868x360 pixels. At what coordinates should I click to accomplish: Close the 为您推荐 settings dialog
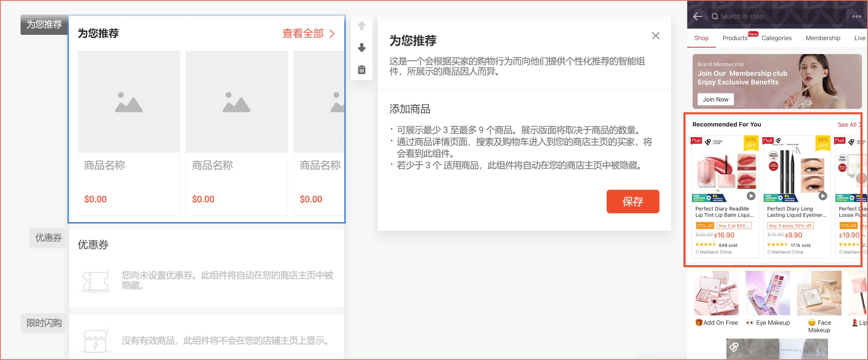point(655,36)
